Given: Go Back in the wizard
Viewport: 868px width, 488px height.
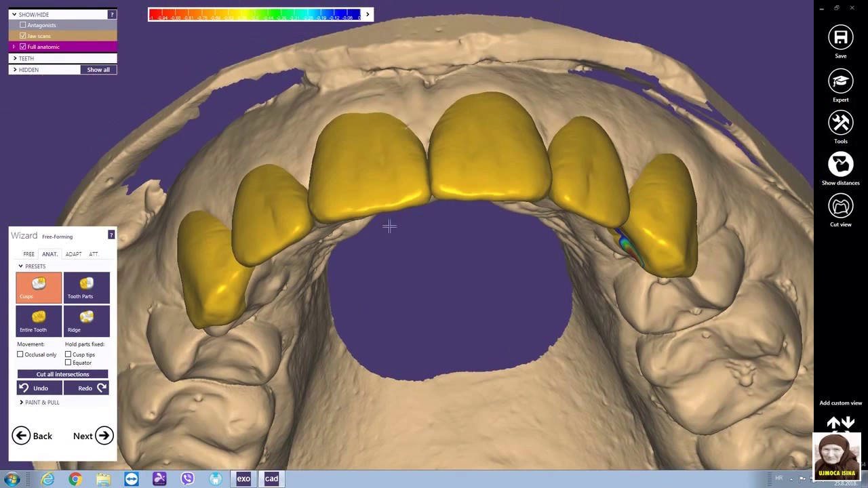Looking at the screenshot, I should tap(32, 436).
